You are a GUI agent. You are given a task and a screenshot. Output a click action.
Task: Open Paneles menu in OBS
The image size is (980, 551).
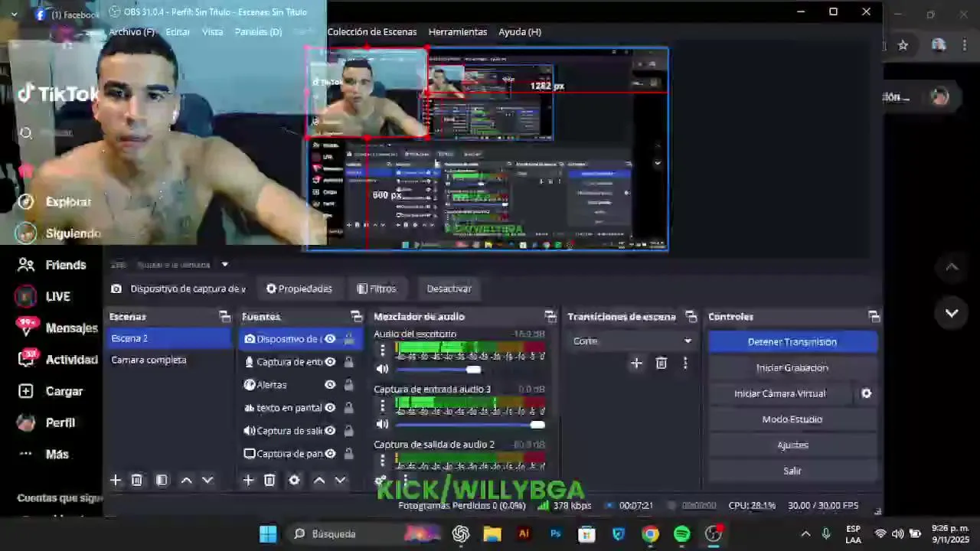pyautogui.click(x=259, y=31)
